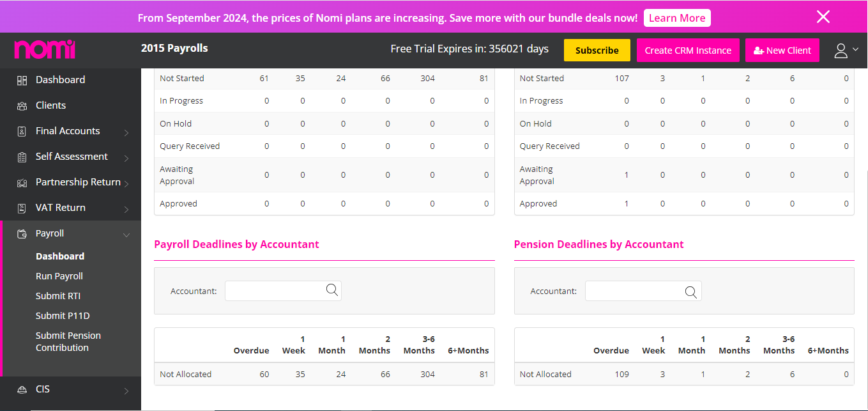Click Pension Deadlines by Accountant heading
Image resolution: width=868 pixels, height=411 pixels.
(x=598, y=244)
